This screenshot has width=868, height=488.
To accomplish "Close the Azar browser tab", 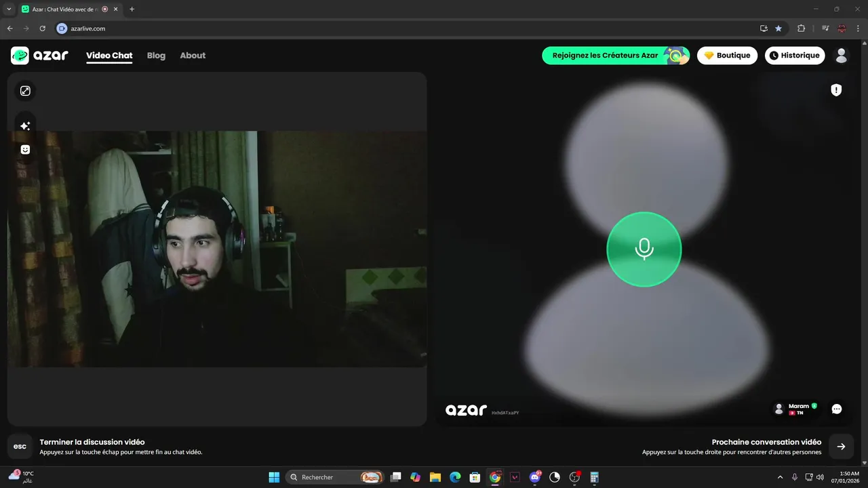I will tap(115, 9).
